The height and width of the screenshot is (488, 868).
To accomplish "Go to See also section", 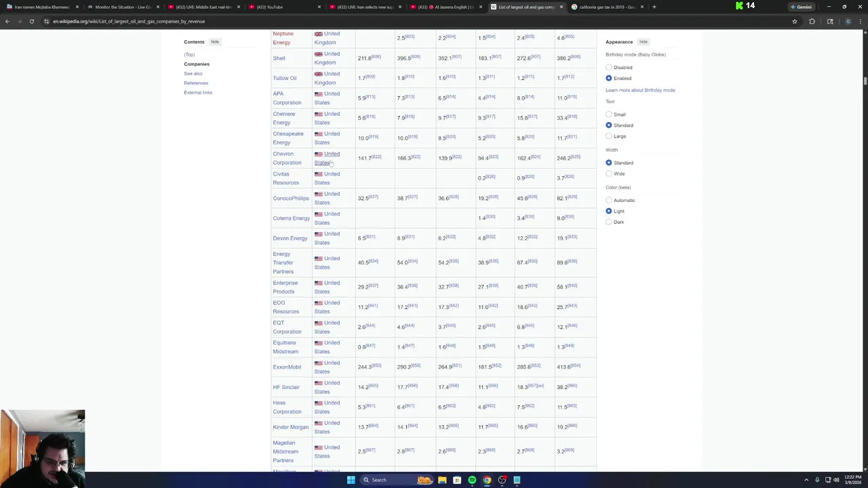I will pyautogui.click(x=193, y=74).
